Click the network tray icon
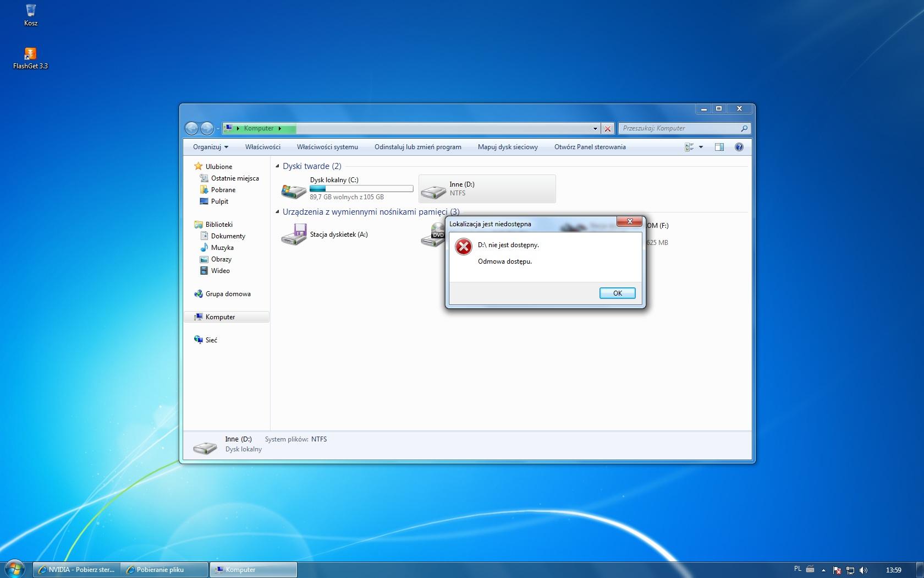Image resolution: width=924 pixels, height=578 pixels. tap(850, 570)
